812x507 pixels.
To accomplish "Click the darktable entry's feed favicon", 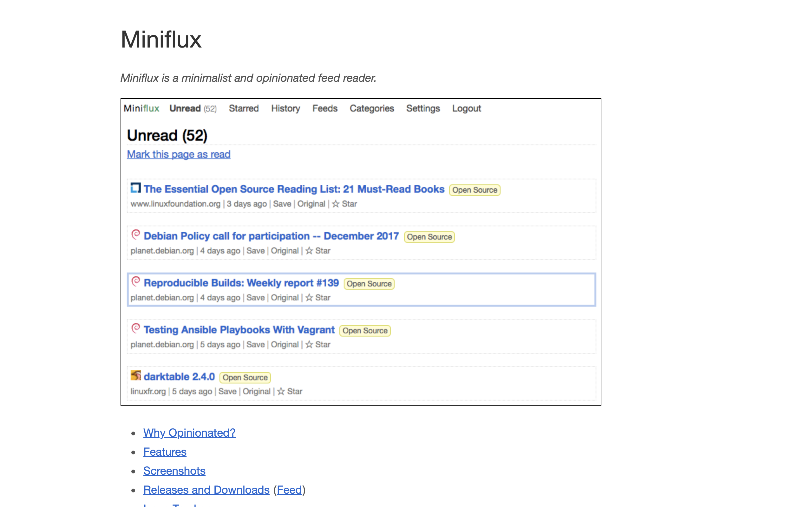I will [x=135, y=375].
